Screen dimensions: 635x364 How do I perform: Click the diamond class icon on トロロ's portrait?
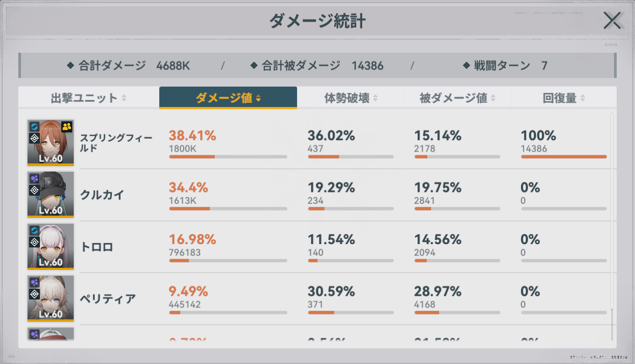tap(34, 242)
